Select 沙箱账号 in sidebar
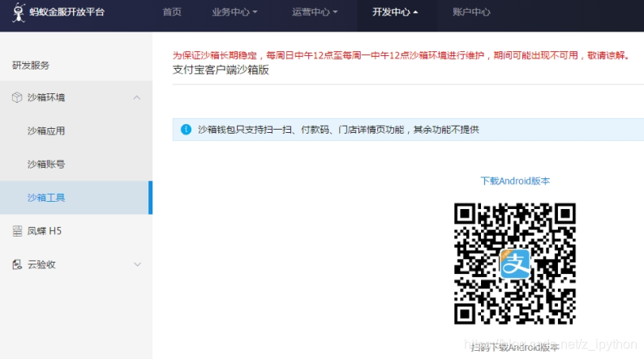 point(46,165)
